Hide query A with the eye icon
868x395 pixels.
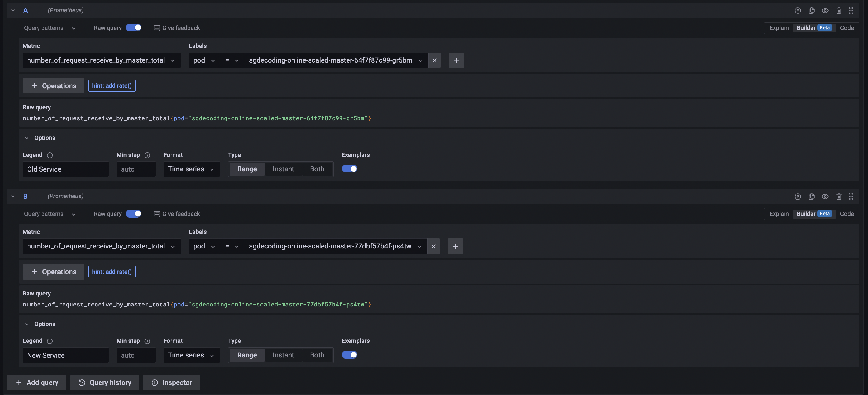(x=825, y=10)
